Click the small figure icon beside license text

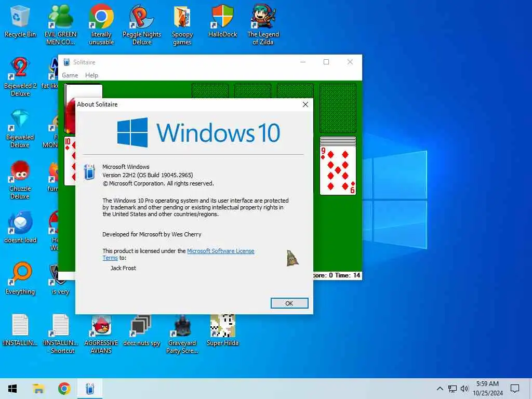point(292,258)
